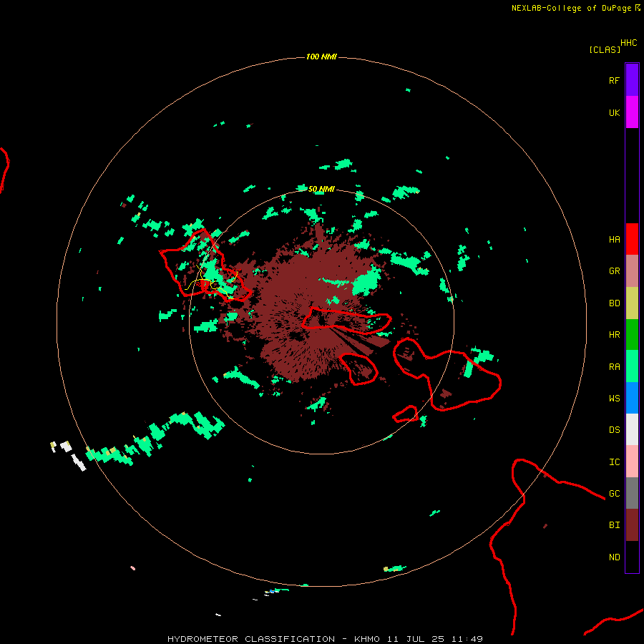The height and width of the screenshot is (644, 644).
Task: Click the BI dark red legend swatch
Action: click(x=632, y=525)
